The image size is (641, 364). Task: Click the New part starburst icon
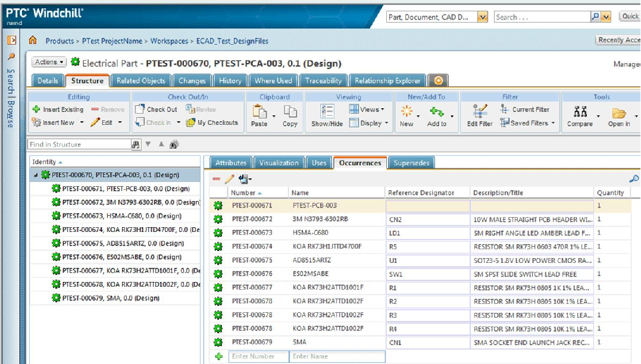[x=407, y=111]
